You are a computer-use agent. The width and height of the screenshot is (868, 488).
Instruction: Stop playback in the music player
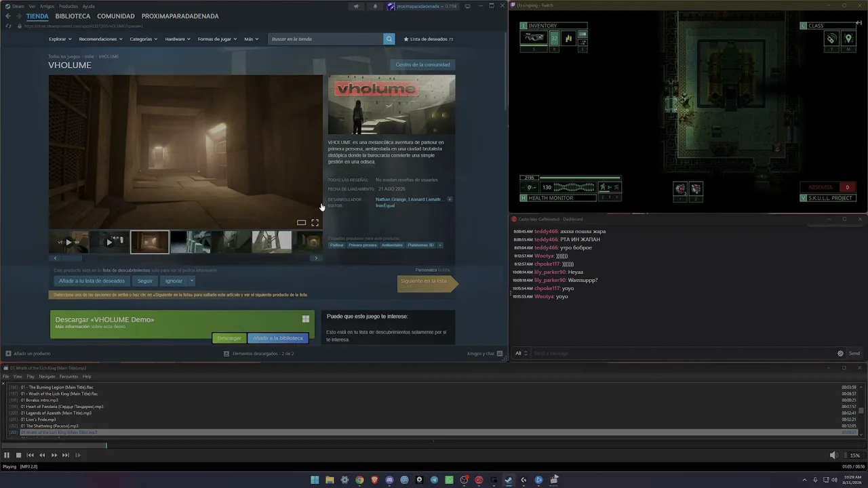click(18, 455)
